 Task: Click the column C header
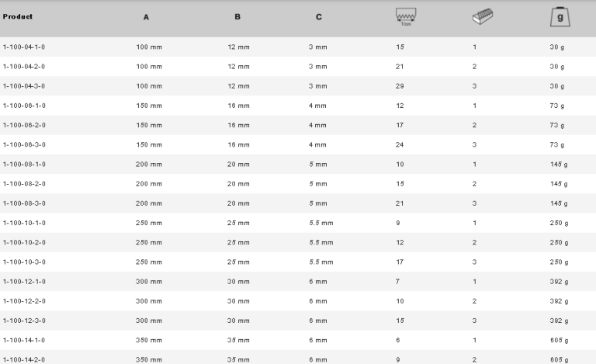click(318, 18)
